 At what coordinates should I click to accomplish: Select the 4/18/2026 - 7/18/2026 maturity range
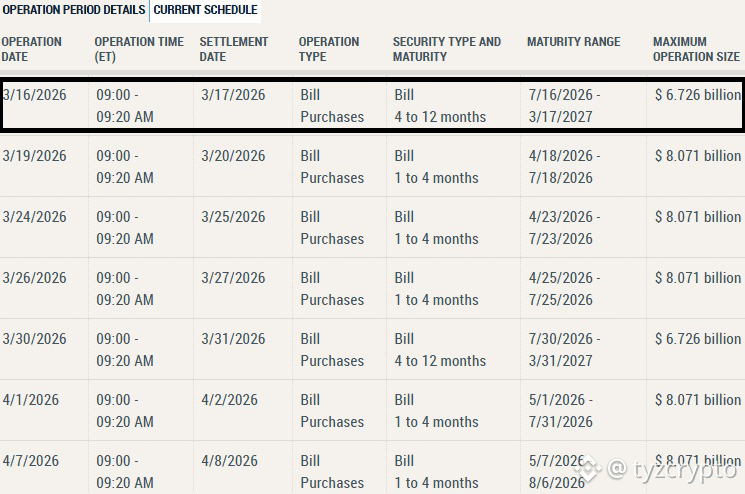coord(564,167)
